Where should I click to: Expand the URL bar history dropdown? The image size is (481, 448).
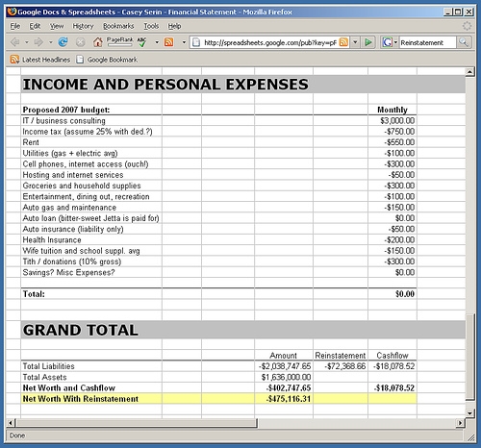355,42
